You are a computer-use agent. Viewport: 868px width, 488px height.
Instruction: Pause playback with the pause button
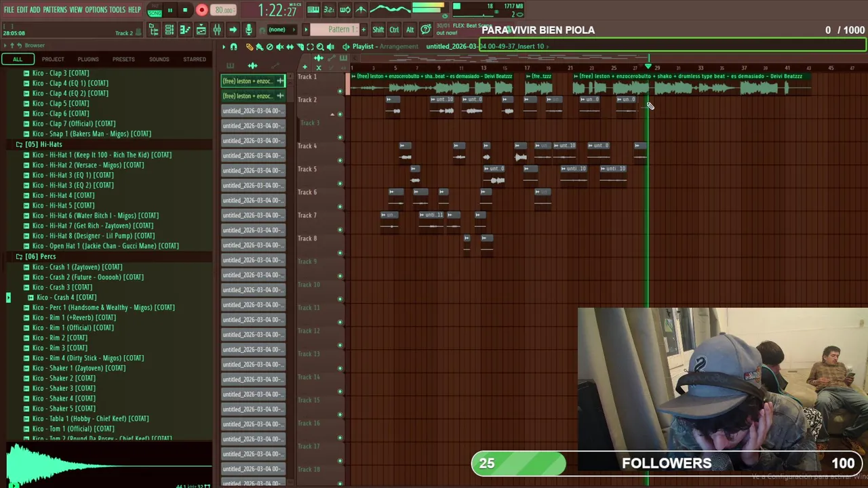pyautogui.click(x=170, y=10)
